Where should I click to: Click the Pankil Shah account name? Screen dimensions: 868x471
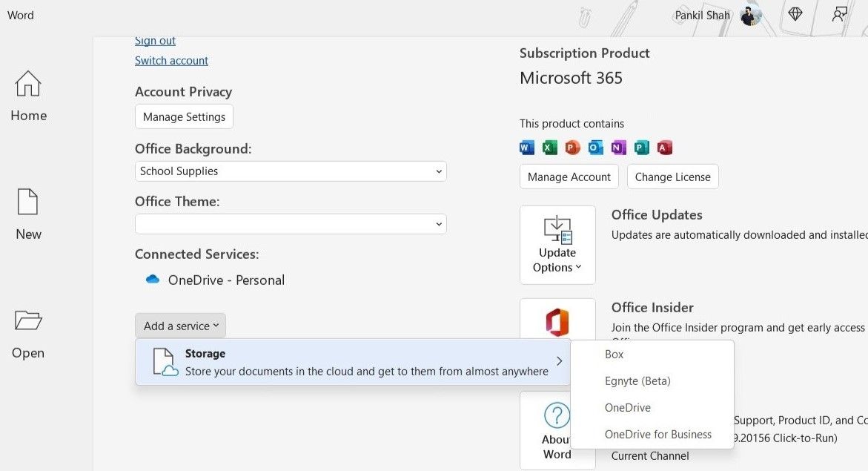click(x=702, y=16)
